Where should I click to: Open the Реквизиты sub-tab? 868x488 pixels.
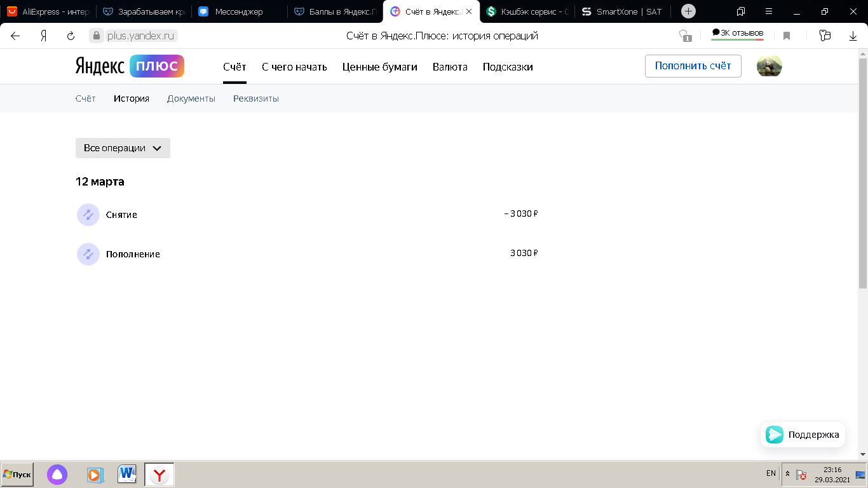[x=256, y=98]
